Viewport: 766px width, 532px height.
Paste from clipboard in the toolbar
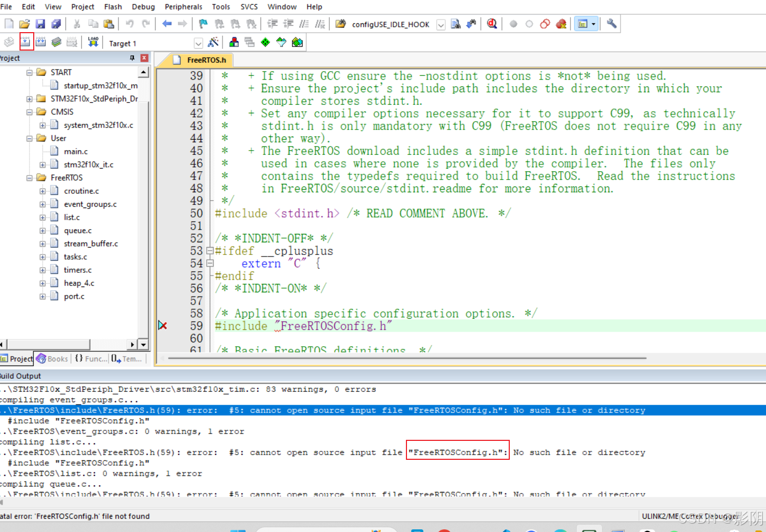109,24
